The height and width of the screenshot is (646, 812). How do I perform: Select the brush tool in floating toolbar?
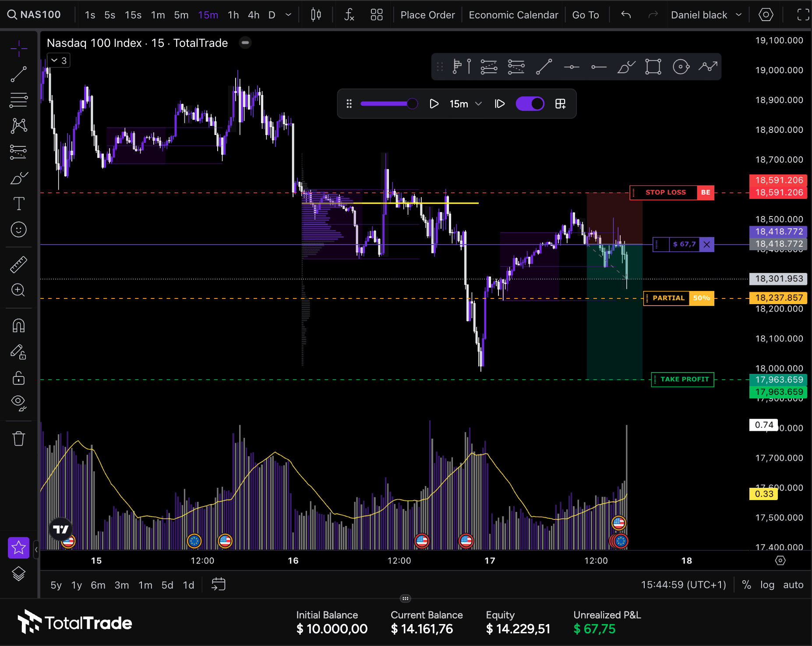(x=626, y=67)
